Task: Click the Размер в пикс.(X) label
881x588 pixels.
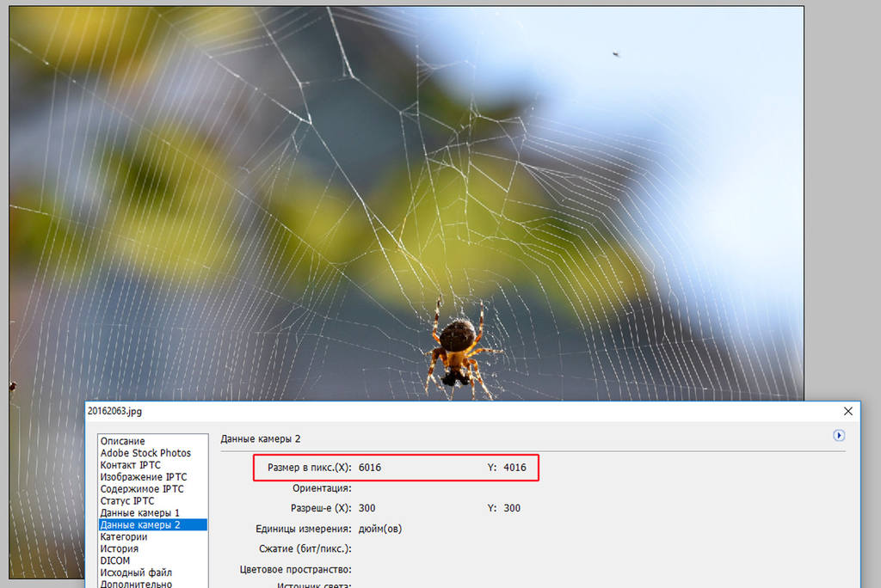Action: click(310, 468)
